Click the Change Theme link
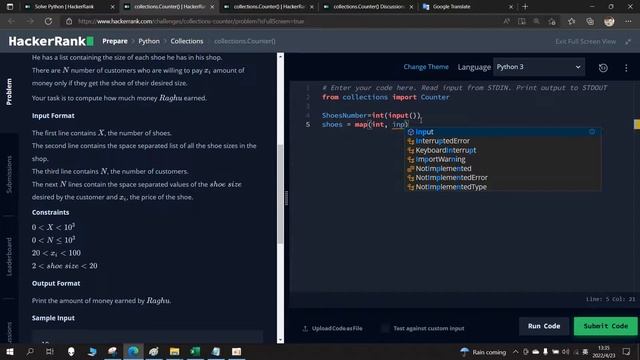Viewport: 640px width, 360px height. pos(426,67)
